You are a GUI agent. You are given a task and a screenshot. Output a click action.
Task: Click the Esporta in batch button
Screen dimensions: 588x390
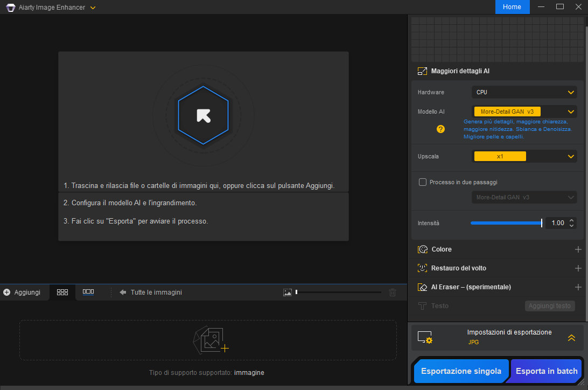[546, 371]
